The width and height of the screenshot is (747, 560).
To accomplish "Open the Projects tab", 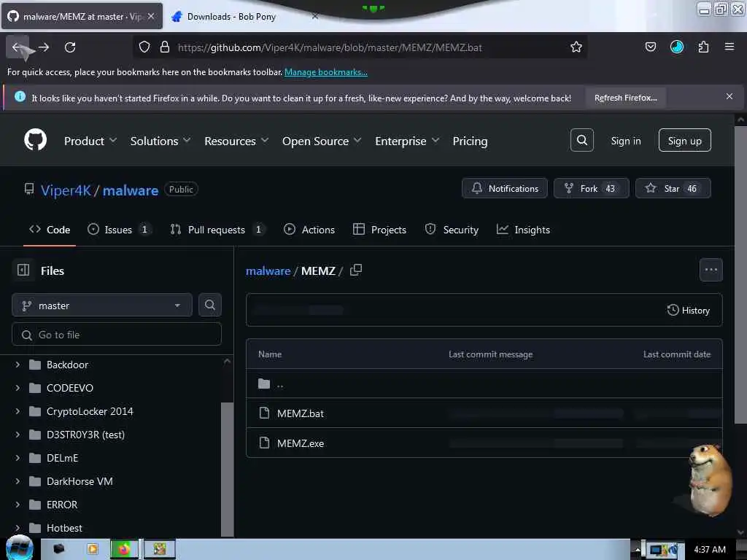I will tap(379, 230).
